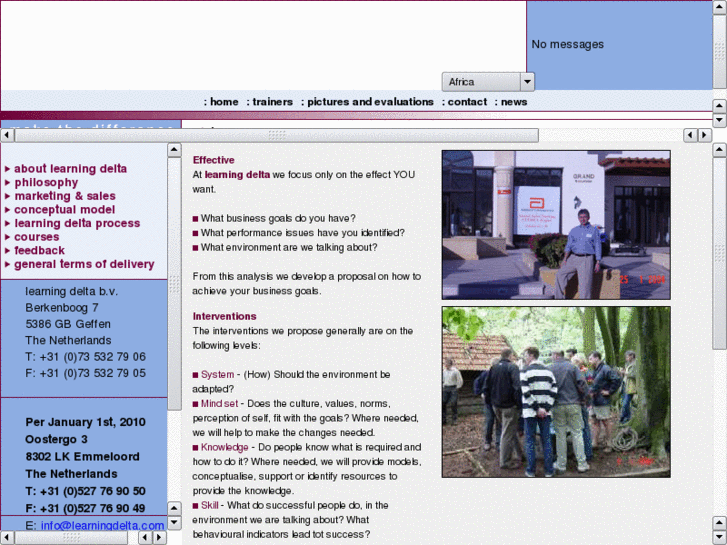Click the Knowledge intervention link
This screenshot has height=545, width=727.
224,447
